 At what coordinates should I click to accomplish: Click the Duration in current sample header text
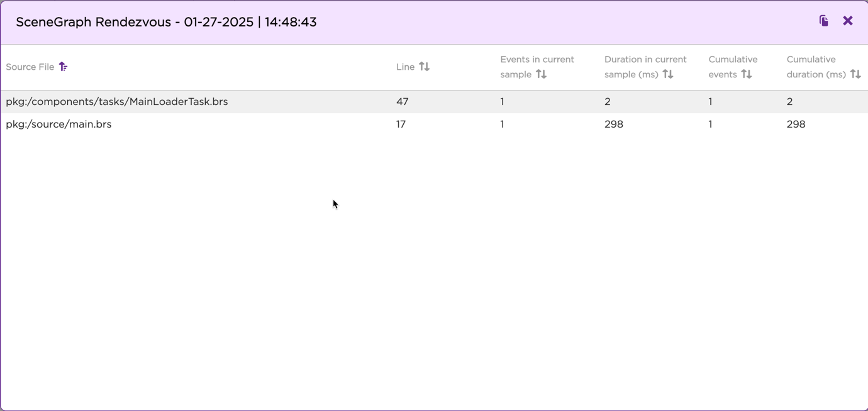coord(645,60)
